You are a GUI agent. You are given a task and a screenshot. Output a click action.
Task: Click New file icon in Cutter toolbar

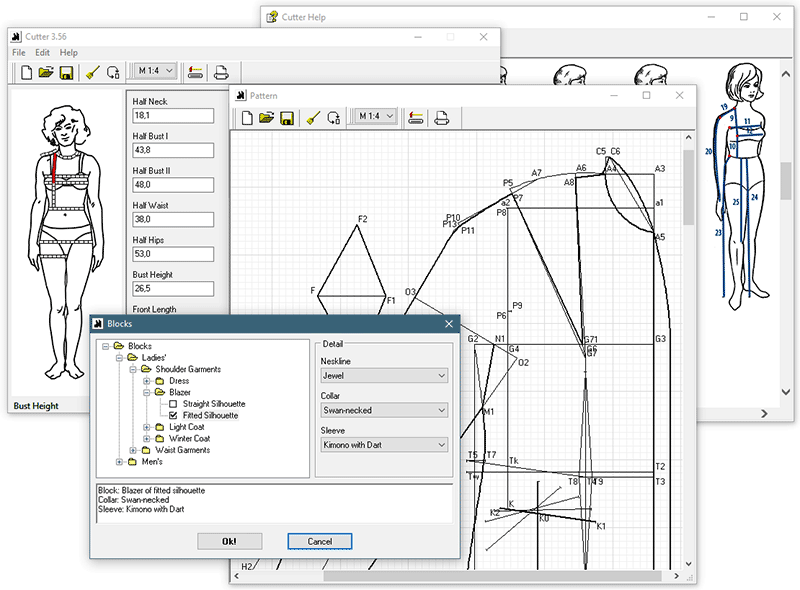(27, 72)
